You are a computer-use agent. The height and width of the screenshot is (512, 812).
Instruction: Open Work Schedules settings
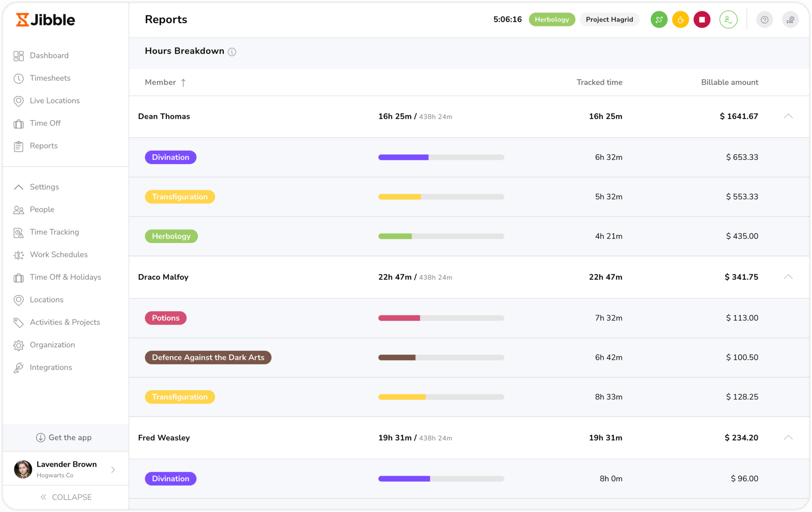[59, 254]
